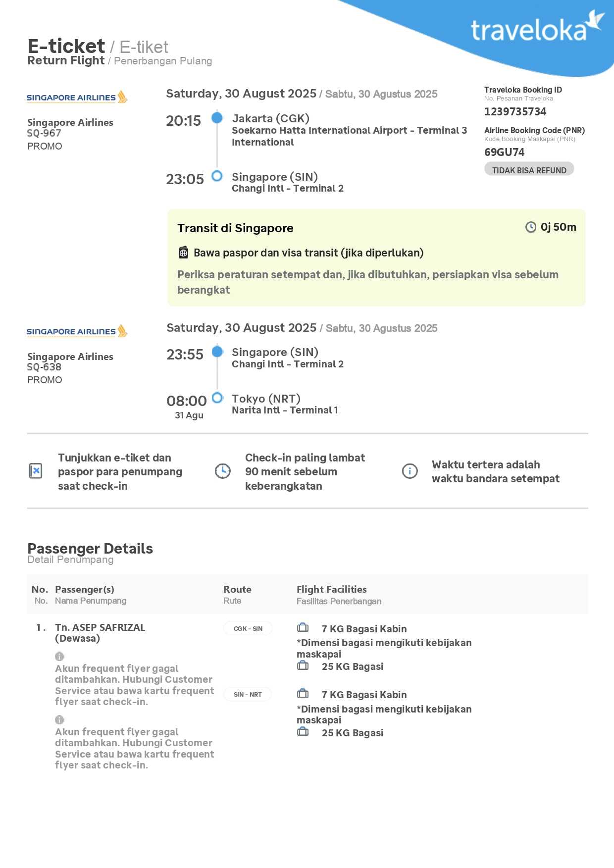Screen dimensions: 614x868
Task: Click the SIN - NRT route badge
Action: coord(248,694)
